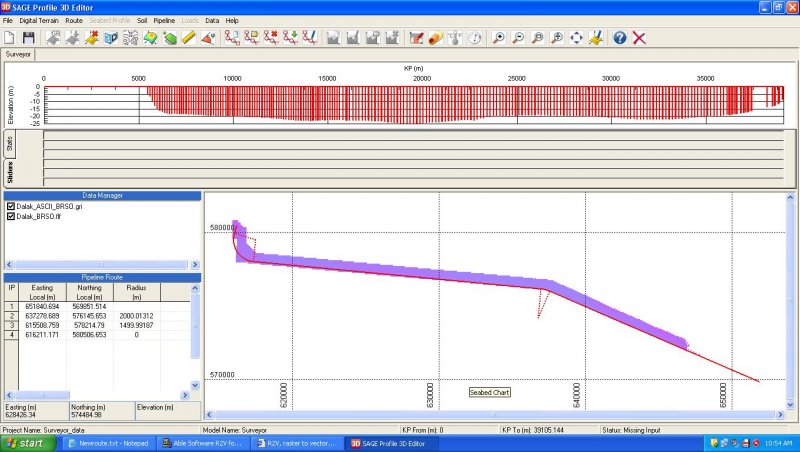Open help with blue question mark icon
This screenshot has height=452, width=800.
point(619,38)
